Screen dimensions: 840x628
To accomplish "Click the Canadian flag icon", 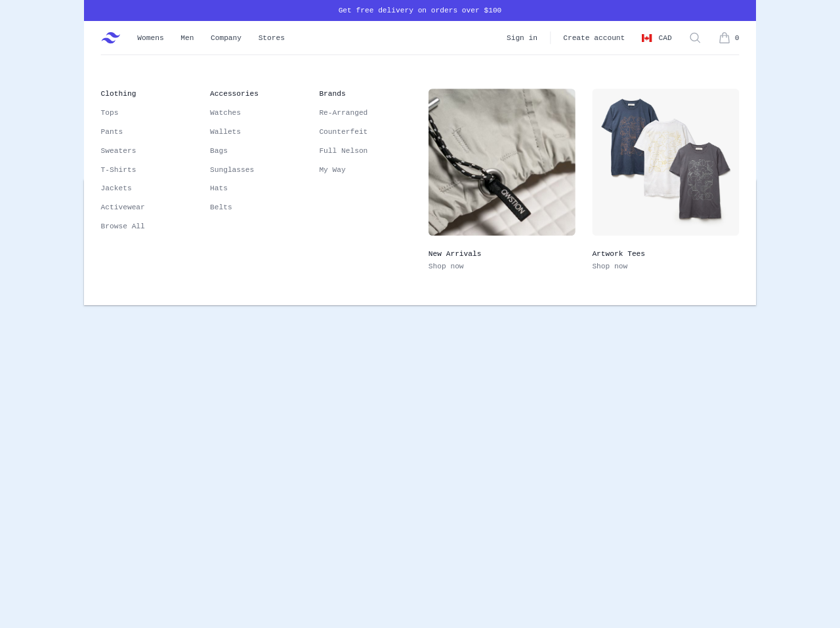I will [x=647, y=38].
